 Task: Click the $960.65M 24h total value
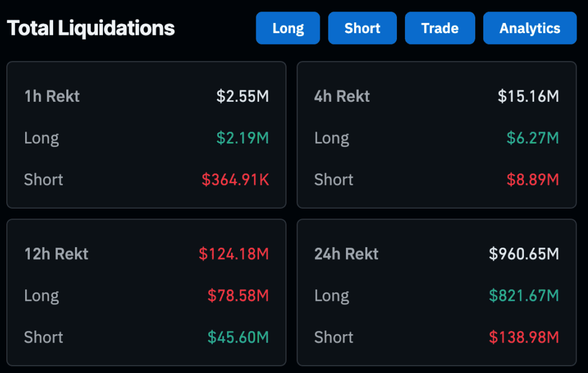[x=524, y=253]
